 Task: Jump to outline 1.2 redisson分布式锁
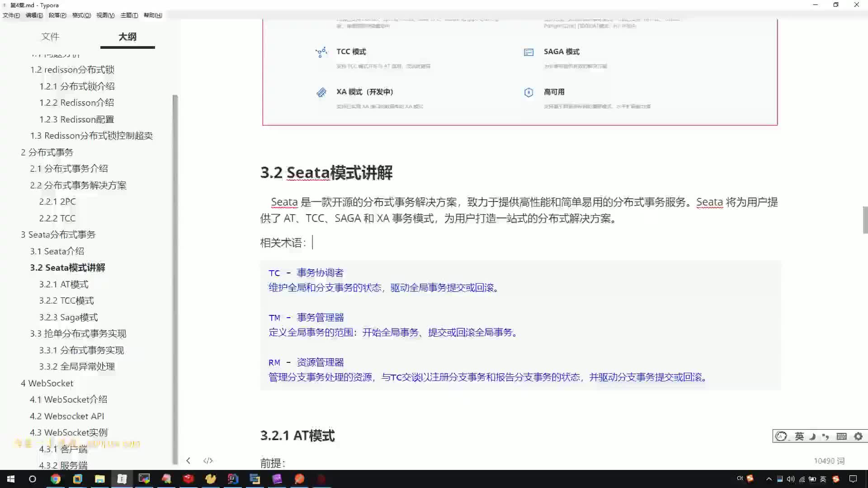pyautogui.click(x=72, y=70)
